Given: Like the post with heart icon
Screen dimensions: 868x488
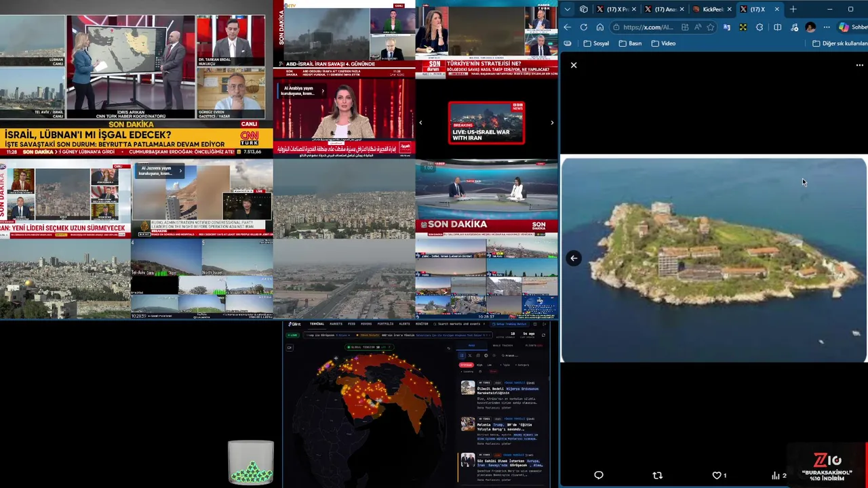Looking at the screenshot, I should (717, 475).
